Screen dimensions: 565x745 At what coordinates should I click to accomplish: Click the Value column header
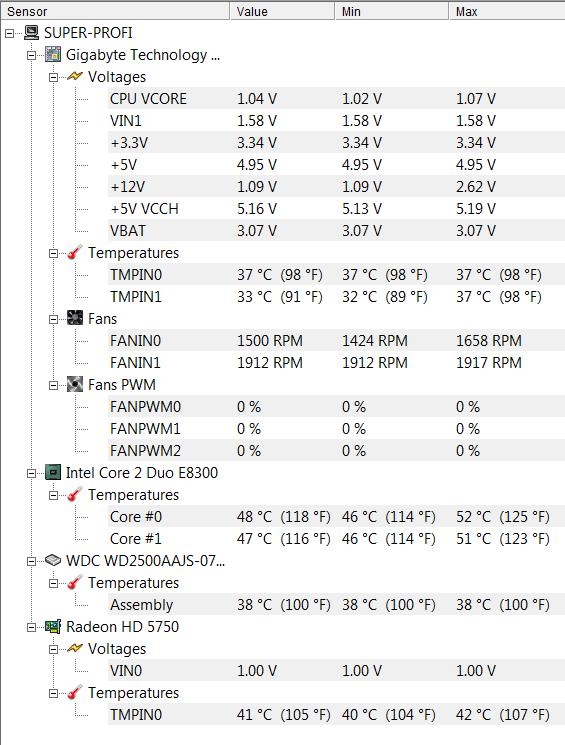pos(282,11)
